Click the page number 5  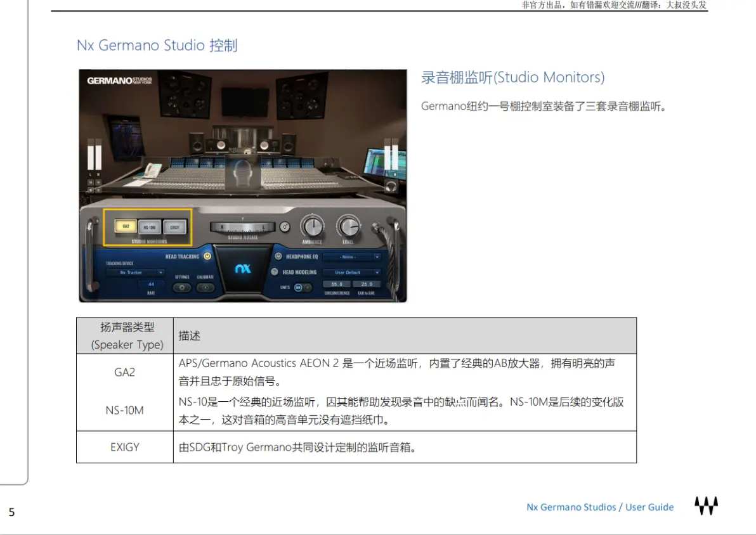click(11, 512)
